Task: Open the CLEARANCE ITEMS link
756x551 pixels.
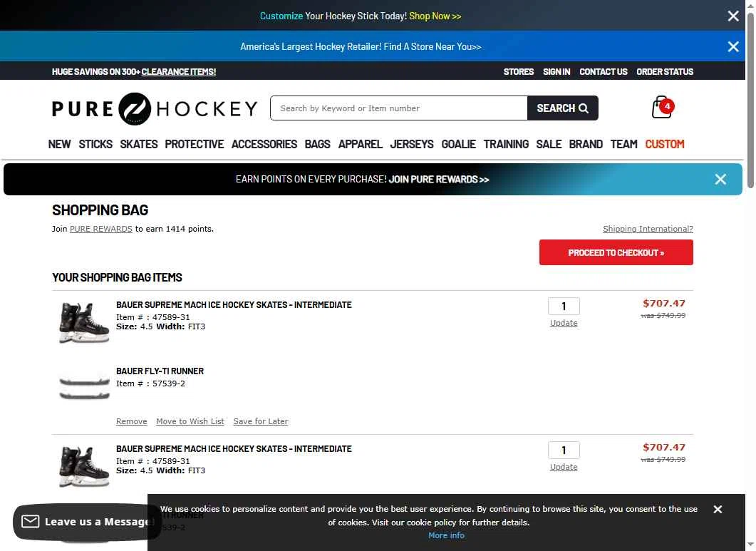Action: (x=178, y=71)
